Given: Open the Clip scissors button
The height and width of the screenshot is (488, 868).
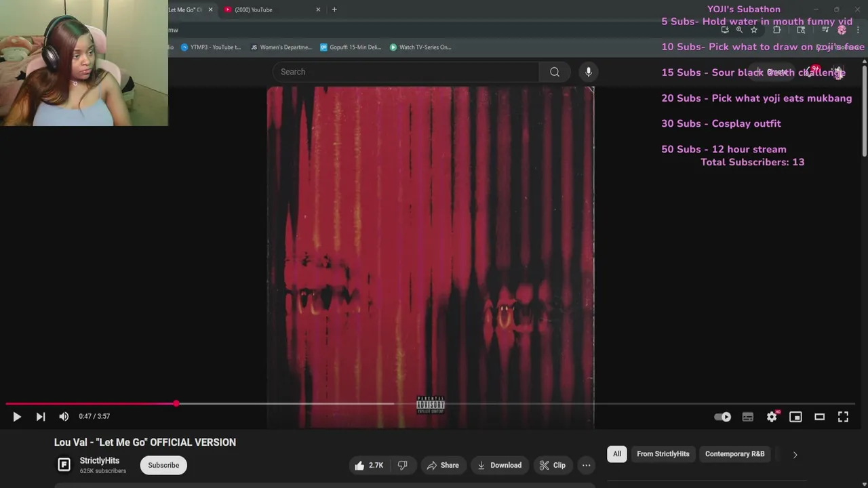Looking at the screenshot, I should coord(553,465).
